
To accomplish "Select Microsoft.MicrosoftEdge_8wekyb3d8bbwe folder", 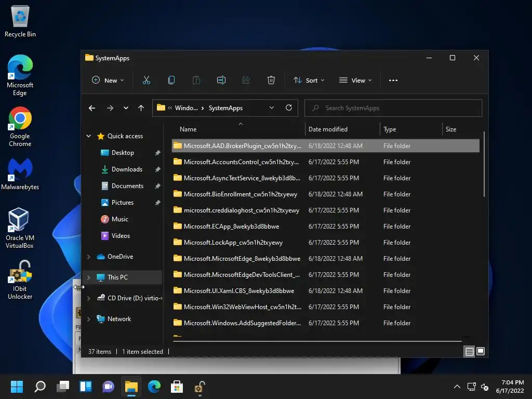I will coord(325,259).
